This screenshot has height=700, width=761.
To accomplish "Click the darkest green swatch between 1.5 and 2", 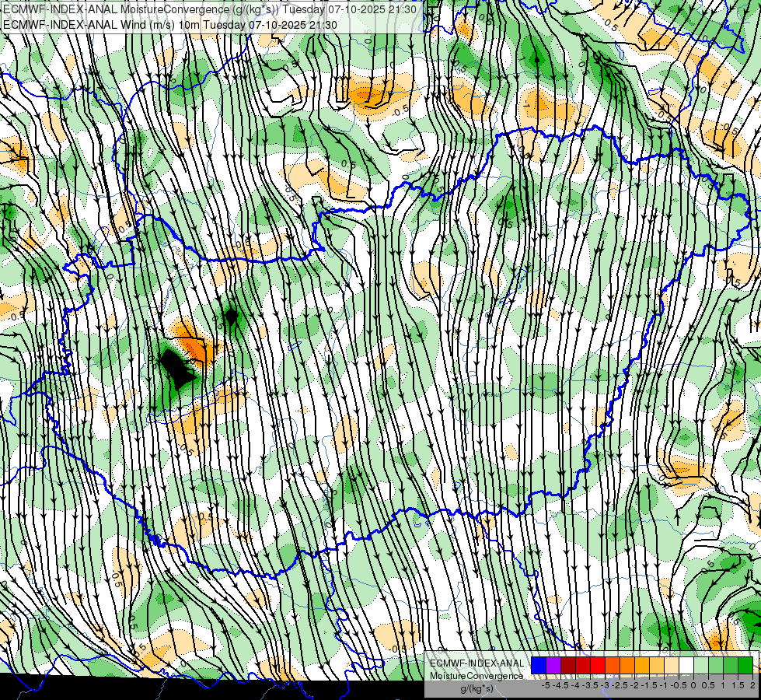I will (x=745, y=665).
